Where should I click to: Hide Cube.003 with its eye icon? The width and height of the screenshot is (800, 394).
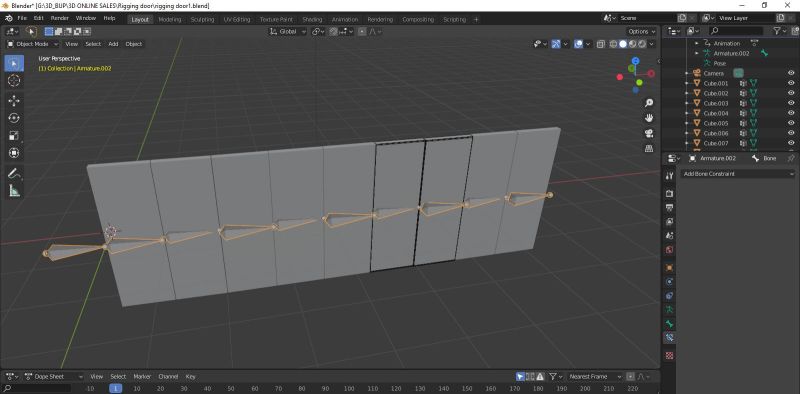[791, 103]
